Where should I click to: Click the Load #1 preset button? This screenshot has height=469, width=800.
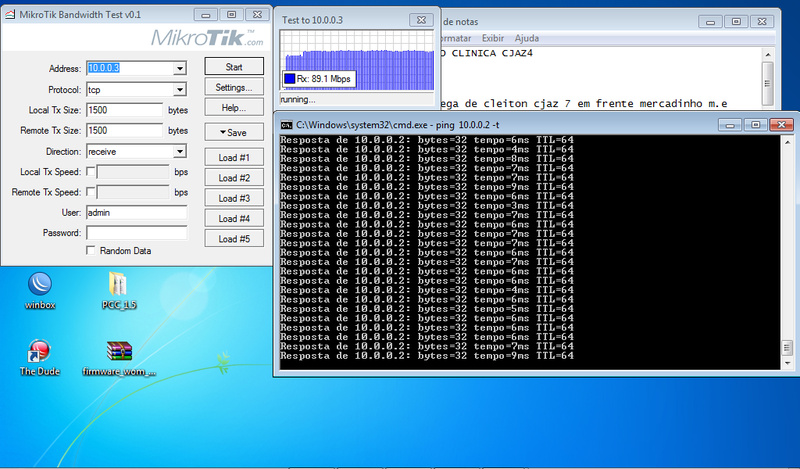tap(234, 157)
